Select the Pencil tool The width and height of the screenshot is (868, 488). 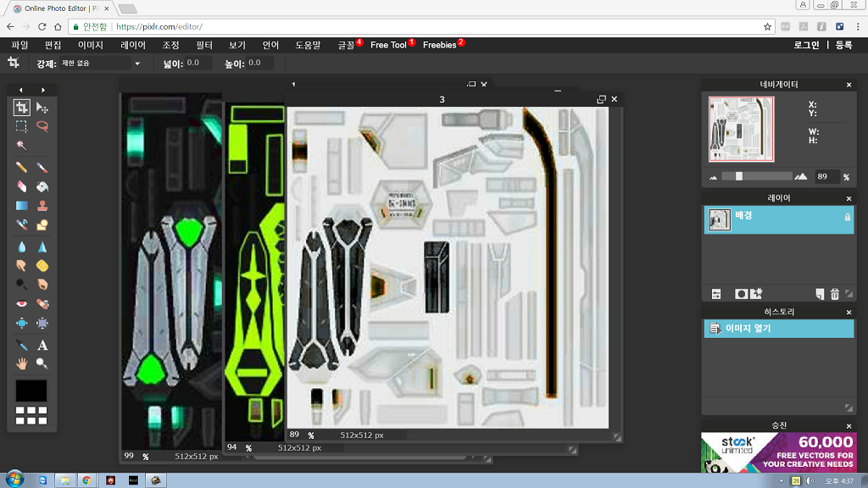tap(21, 167)
